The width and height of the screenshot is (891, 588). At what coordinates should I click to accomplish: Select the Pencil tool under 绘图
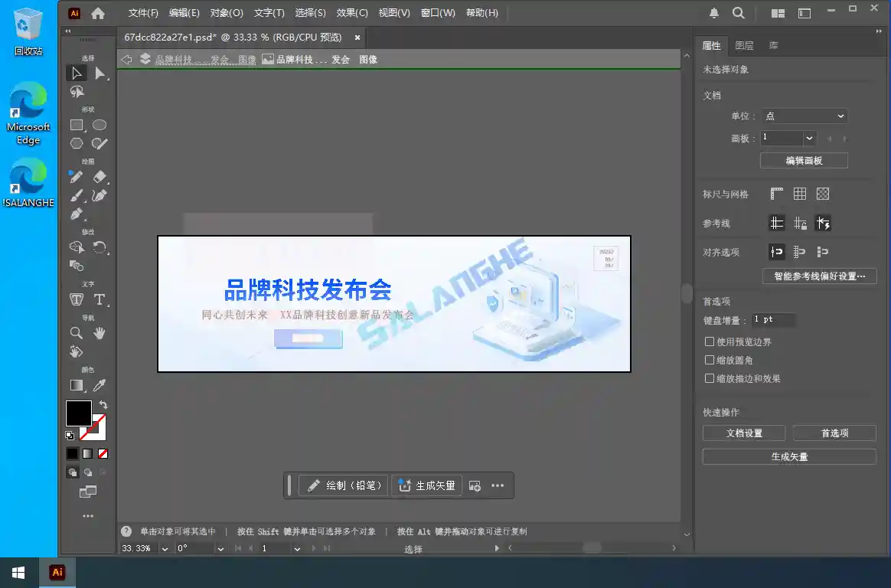click(x=76, y=177)
